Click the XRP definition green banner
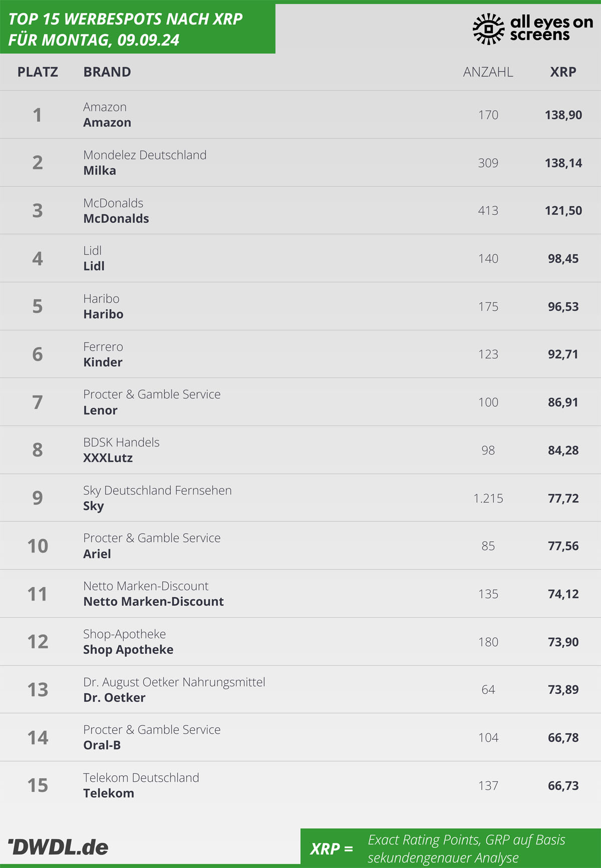The image size is (601, 868). point(451,848)
